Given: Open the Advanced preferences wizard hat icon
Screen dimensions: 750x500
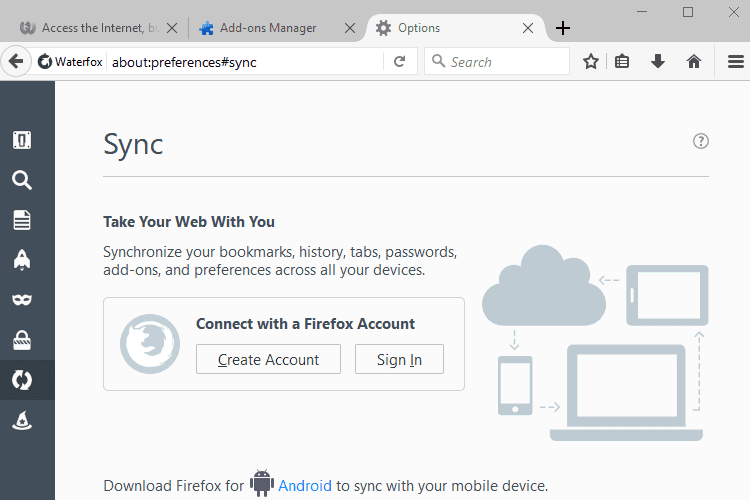Looking at the screenshot, I should pyautogui.click(x=22, y=420).
